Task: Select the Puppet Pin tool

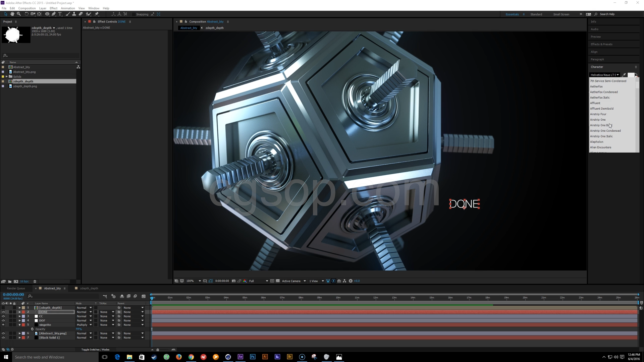Action: tap(97, 14)
